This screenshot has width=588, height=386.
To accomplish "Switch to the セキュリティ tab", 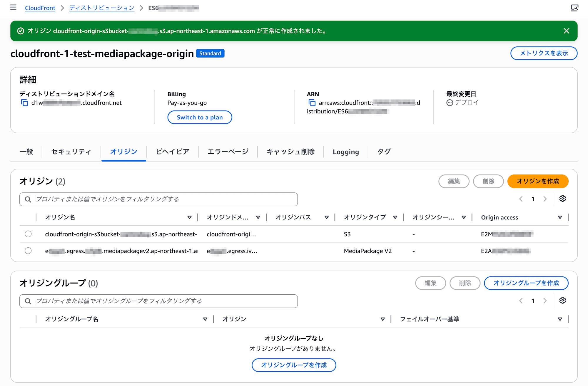I will pos(71,152).
